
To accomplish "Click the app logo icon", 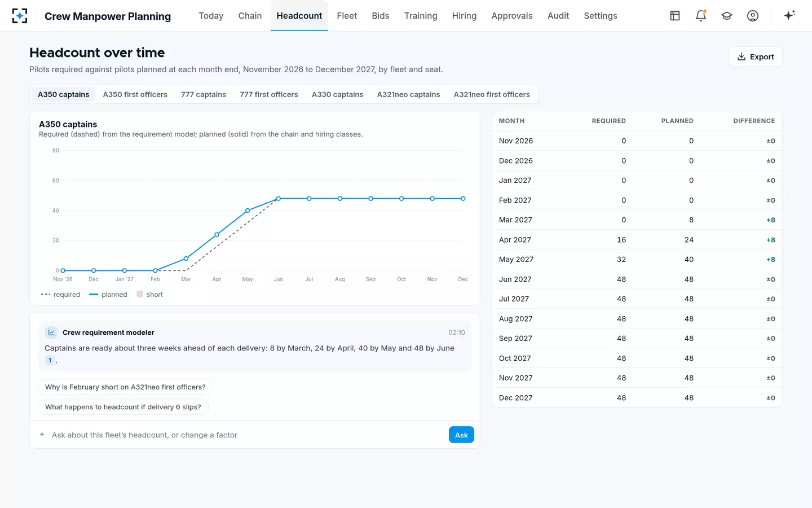I will (x=20, y=16).
